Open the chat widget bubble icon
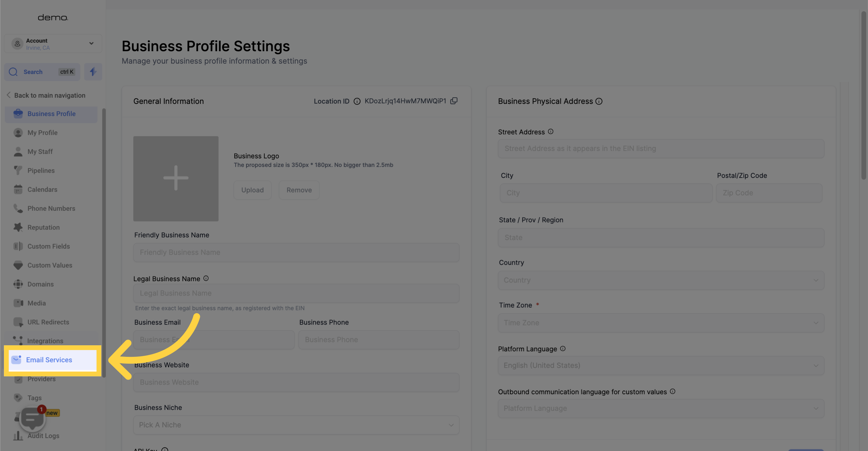The height and width of the screenshot is (451, 868). (32, 419)
